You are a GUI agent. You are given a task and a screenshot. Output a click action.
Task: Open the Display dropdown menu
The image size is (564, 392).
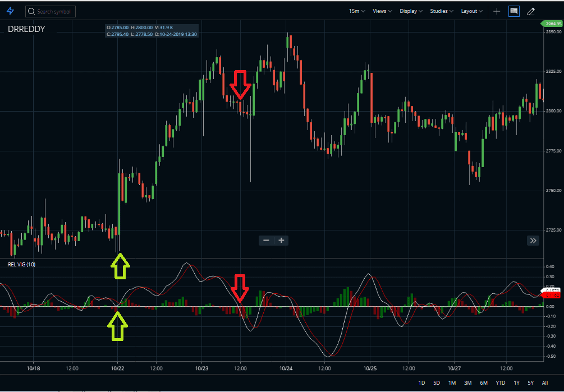point(411,11)
